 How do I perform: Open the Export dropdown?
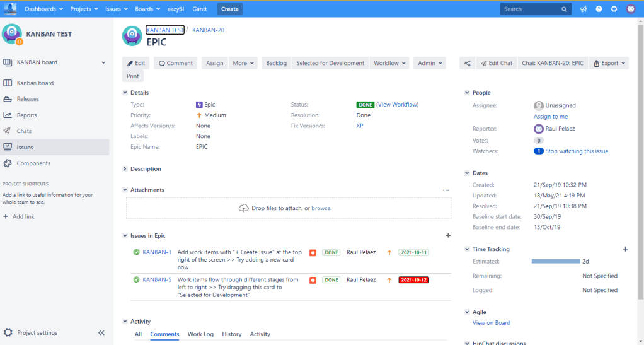pyautogui.click(x=609, y=63)
